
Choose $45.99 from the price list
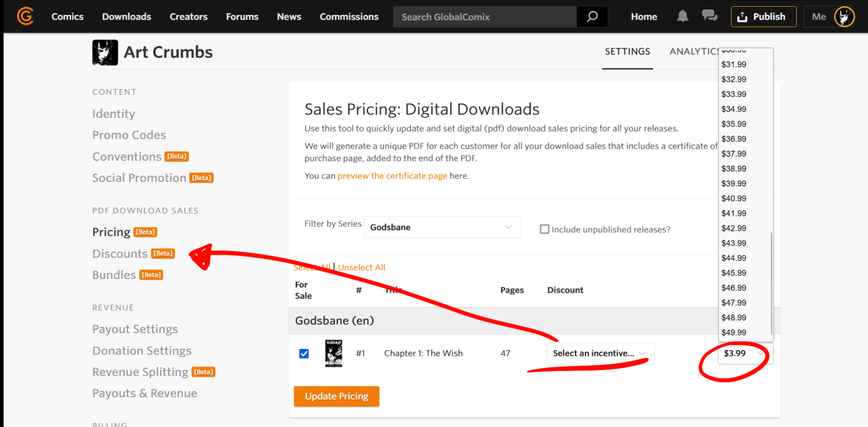coord(734,273)
